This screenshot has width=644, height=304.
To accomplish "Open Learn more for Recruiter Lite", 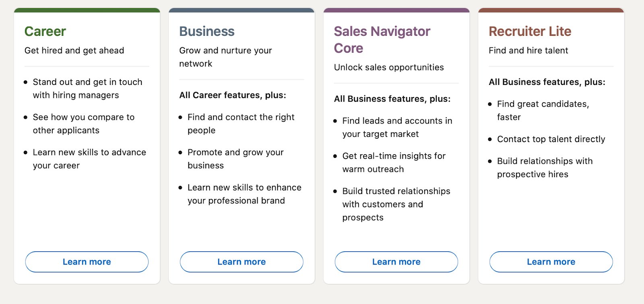I will [x=551, y=262].
